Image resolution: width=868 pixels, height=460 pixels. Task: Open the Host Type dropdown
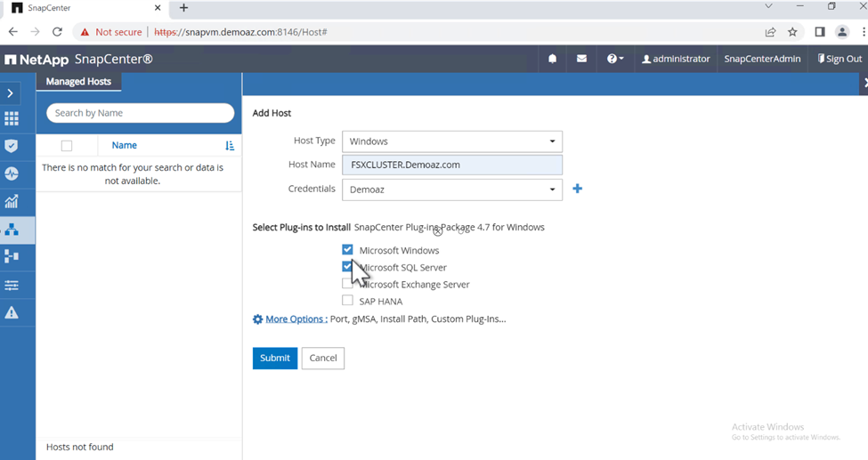tap(451, 141)
